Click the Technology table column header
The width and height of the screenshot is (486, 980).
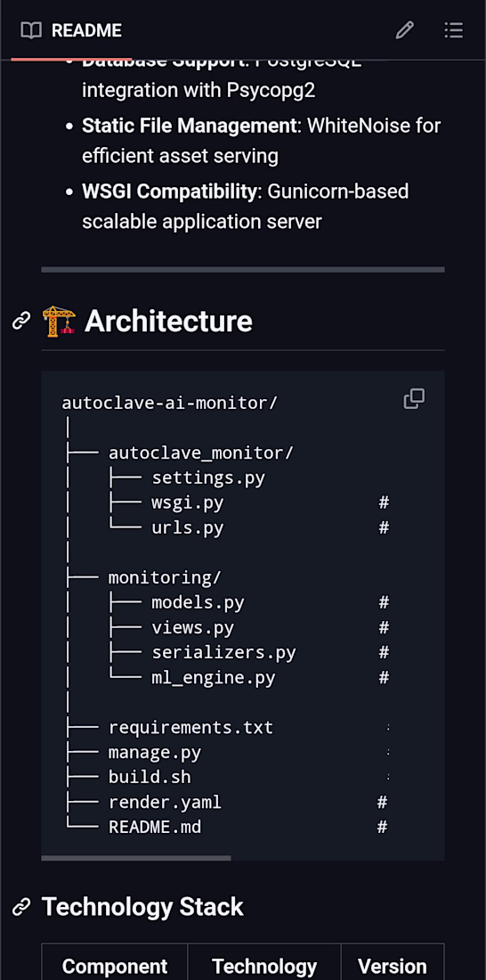click(264, 967)
